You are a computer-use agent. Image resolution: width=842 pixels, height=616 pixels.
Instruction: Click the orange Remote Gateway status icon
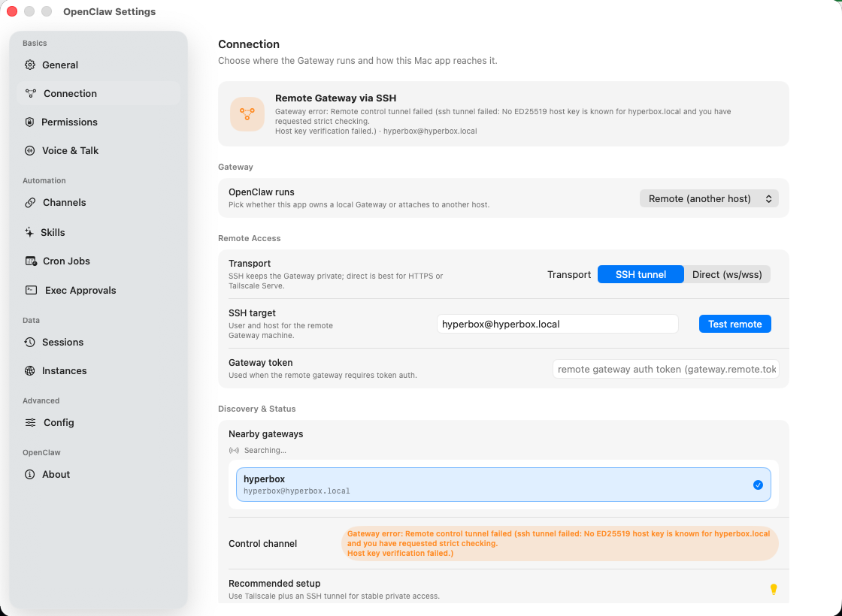[247, 113]
